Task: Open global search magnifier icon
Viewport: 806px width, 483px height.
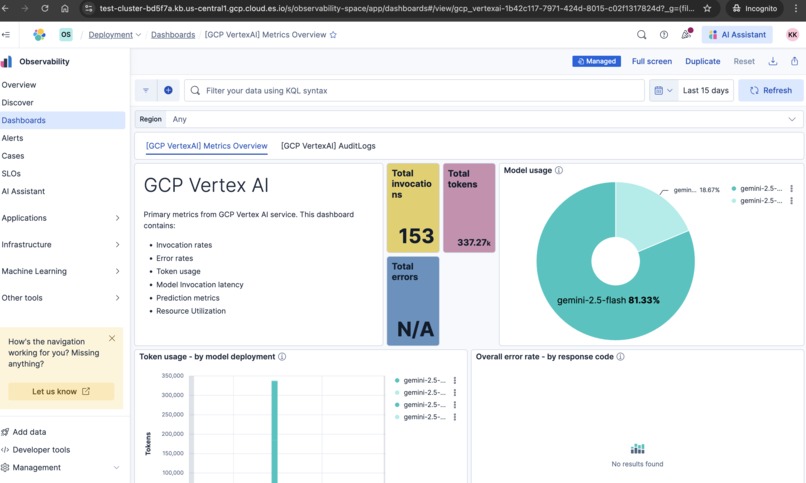Action: 642,34
